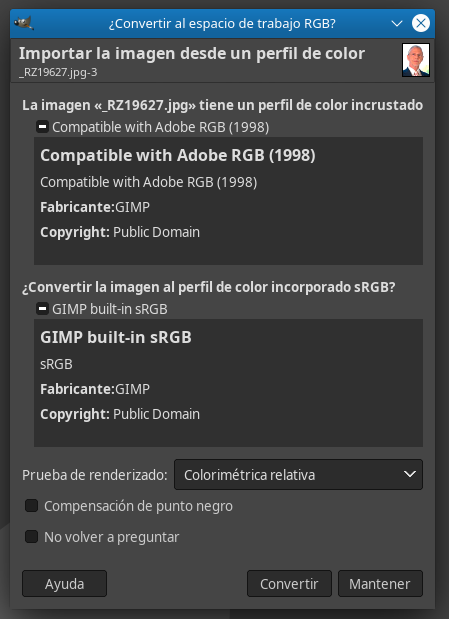The width and height of the screenshot is (449, 619).
Task: Click the Convertir button
Action: [x=289, y=583]
